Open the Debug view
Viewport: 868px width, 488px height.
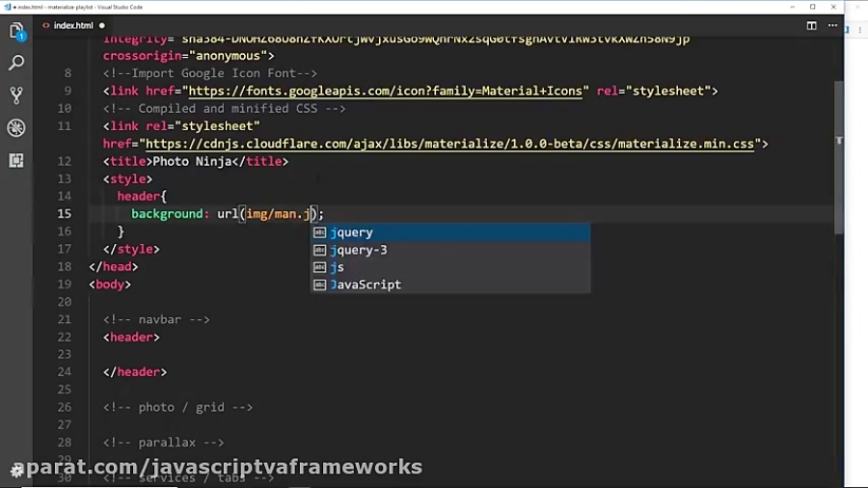(16, 128)
